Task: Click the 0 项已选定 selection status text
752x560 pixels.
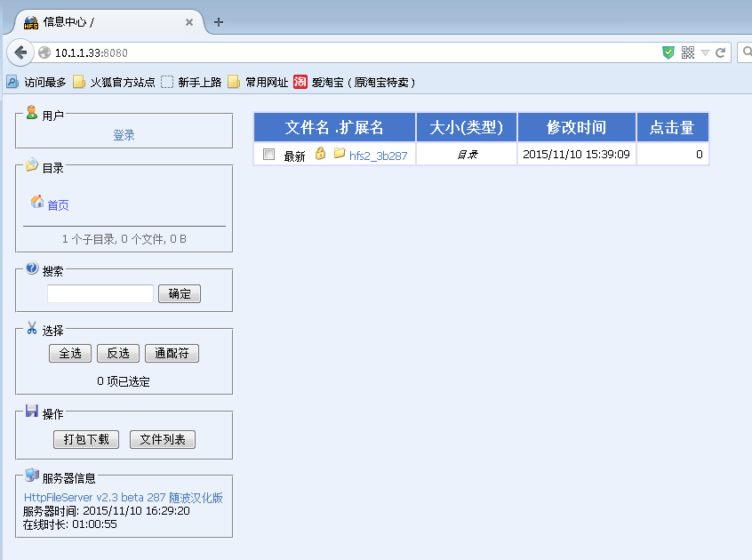Action: 124,381
